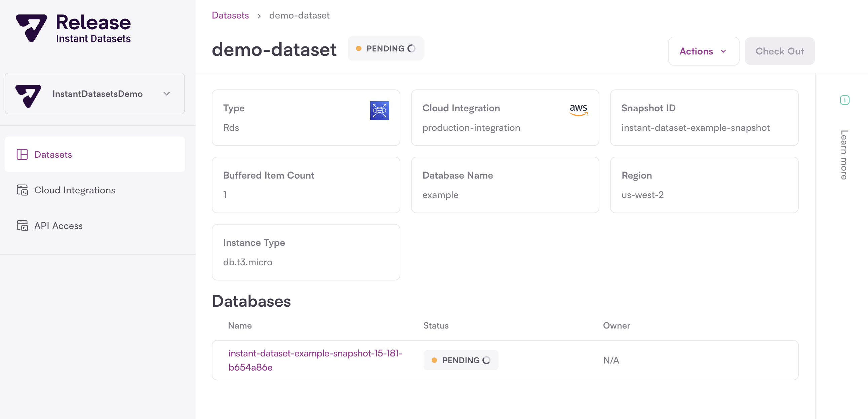Click the Snapshot ID card
The height and width of the screenshot is (419, 868).
(x=704, y=118)
